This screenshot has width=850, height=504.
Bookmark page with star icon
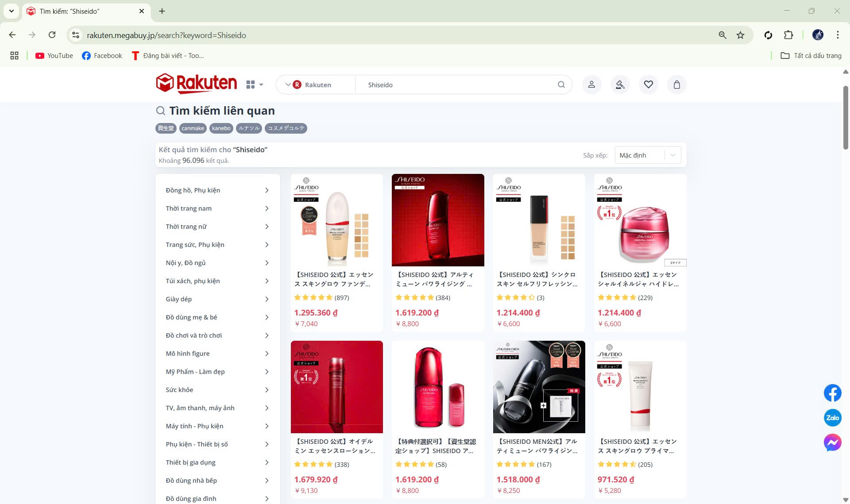tap(740, 35)
